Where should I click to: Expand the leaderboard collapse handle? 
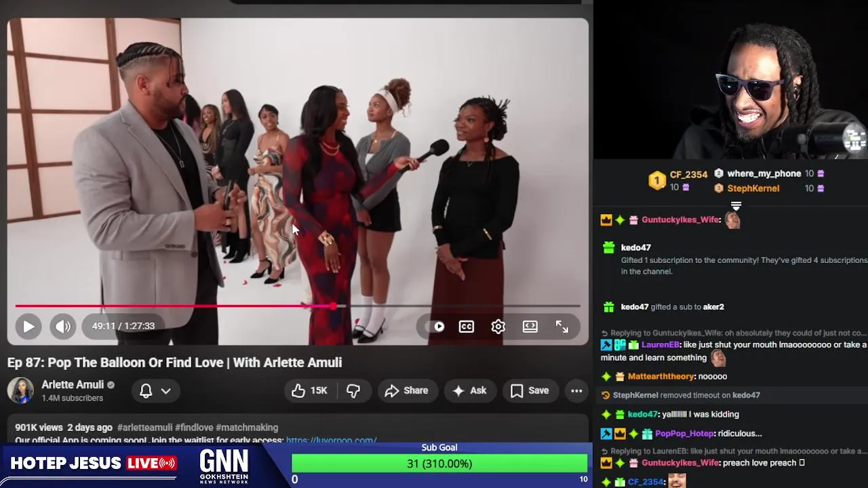point(736,205)
